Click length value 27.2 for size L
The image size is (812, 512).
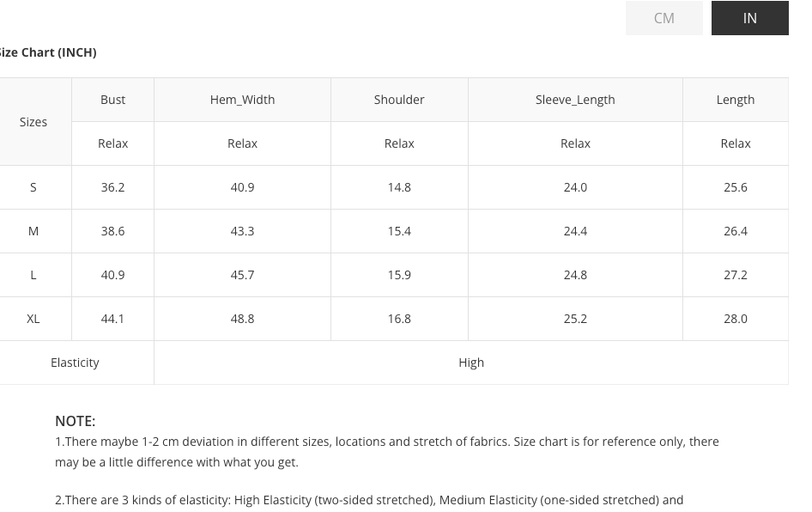tap(735, 275)
